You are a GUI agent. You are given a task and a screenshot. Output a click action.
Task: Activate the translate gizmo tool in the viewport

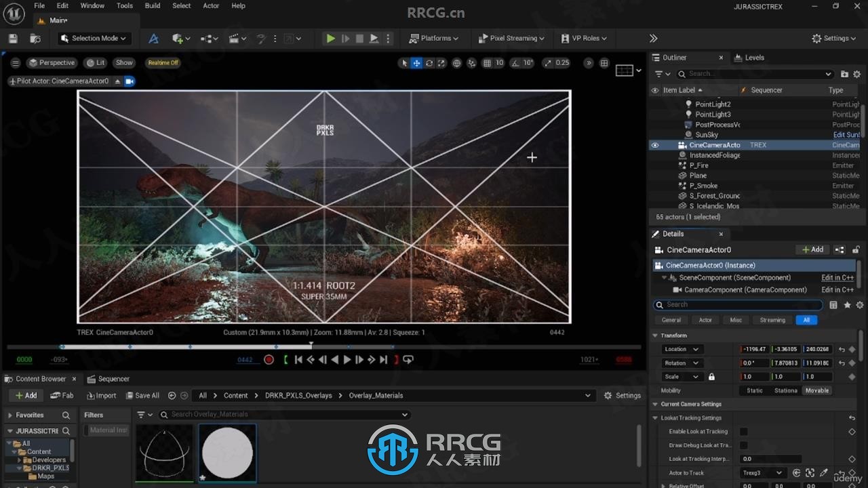(417, 63)
